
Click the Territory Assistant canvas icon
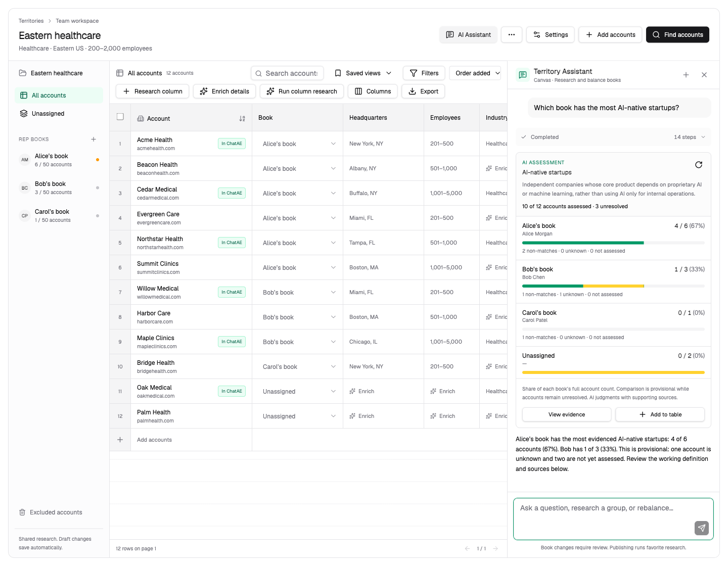coord(523,75)
